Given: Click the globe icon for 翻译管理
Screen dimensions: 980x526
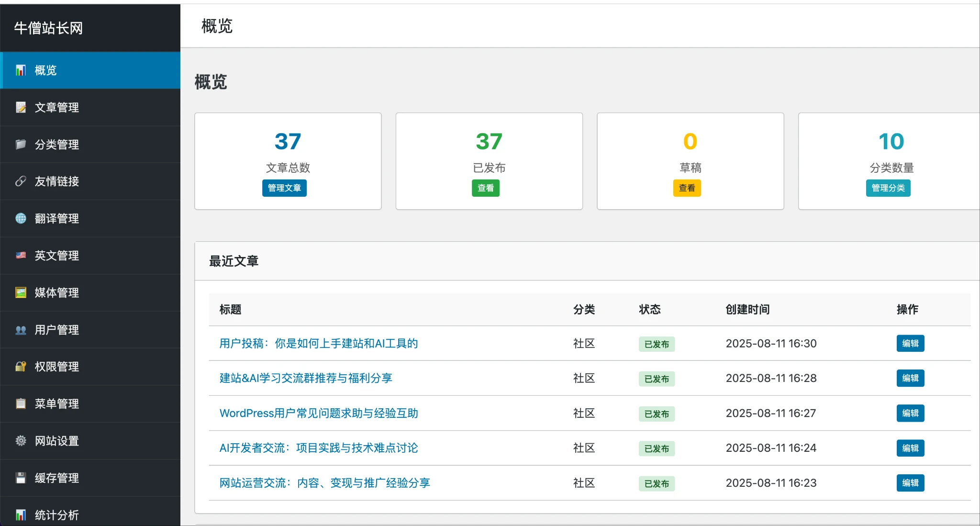Looking at the screenshot, I should pos(21,218).
